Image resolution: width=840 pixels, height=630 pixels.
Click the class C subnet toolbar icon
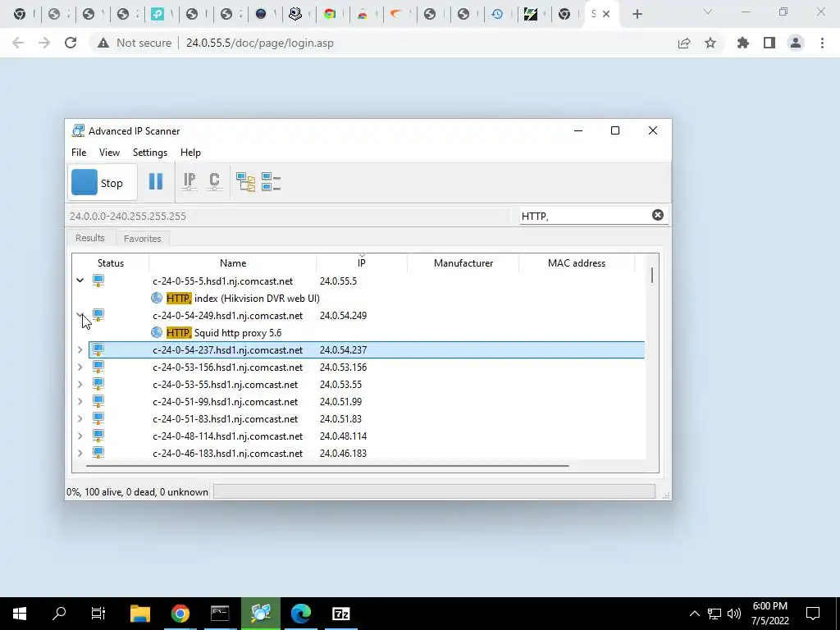[214, 182]
